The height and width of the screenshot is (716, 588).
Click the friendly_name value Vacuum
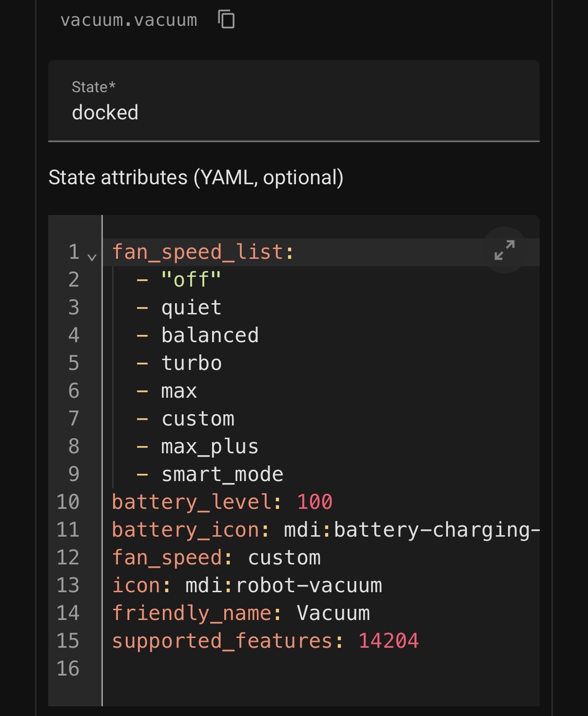pos(333,613)
